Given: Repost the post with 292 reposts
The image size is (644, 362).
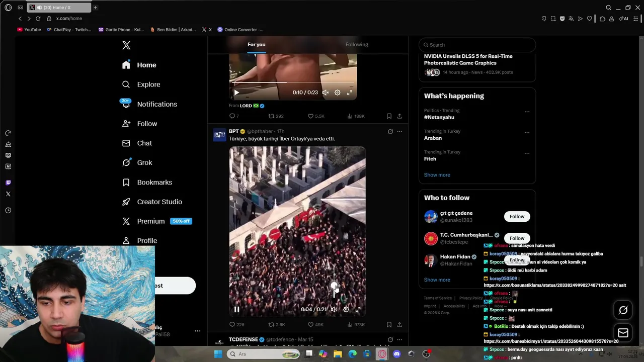Looking at the screenshot, I should (276, 116).
